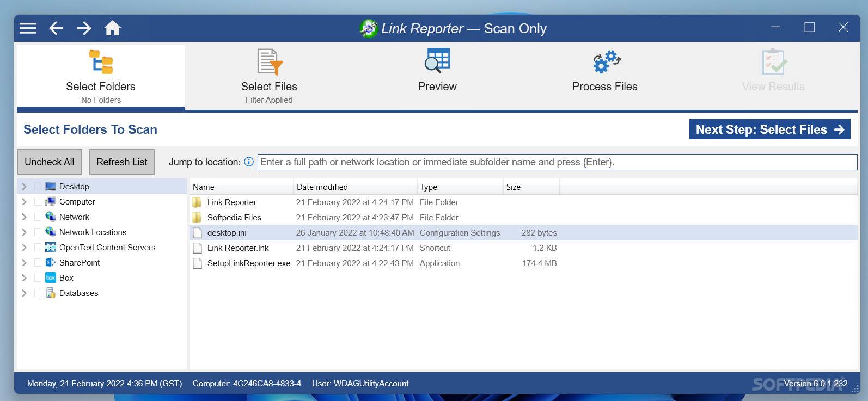Viewport: 868px width, 401px height.
Task: Go to the Home screen
Action: click(113, 28)
